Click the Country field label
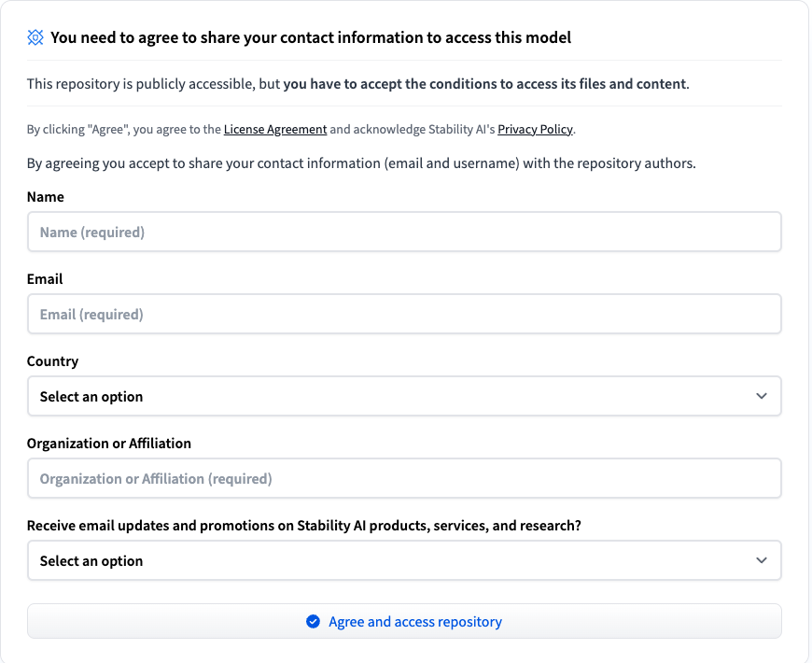Viewport: 812px width, 663px height. [52, 361]
